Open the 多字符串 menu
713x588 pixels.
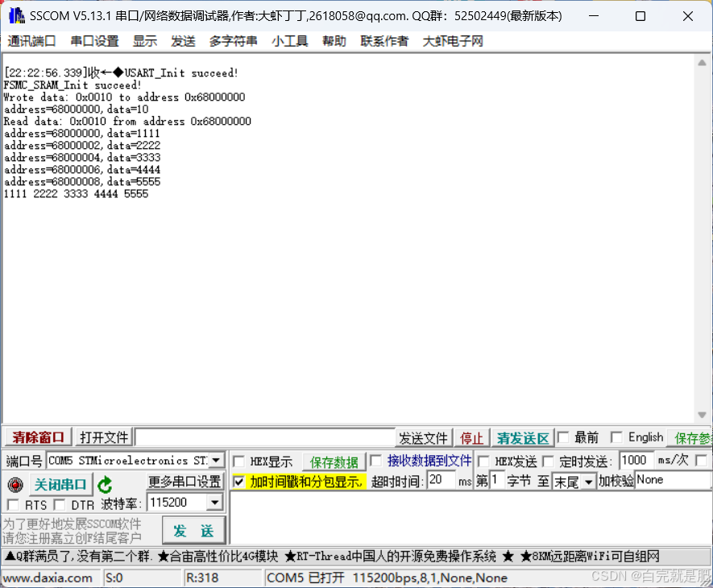[x=234, y=41]
